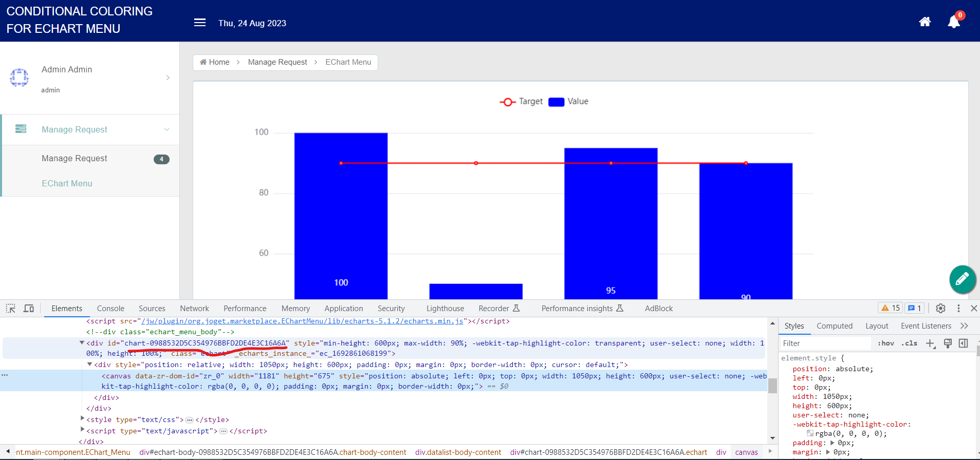Open the Network tab
Screen dimensions: 980x460
pyautogui.click(x=194, y=309)
